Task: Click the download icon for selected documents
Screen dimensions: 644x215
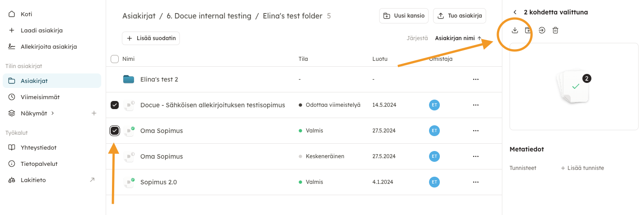Action: click(x=515, y=30)
